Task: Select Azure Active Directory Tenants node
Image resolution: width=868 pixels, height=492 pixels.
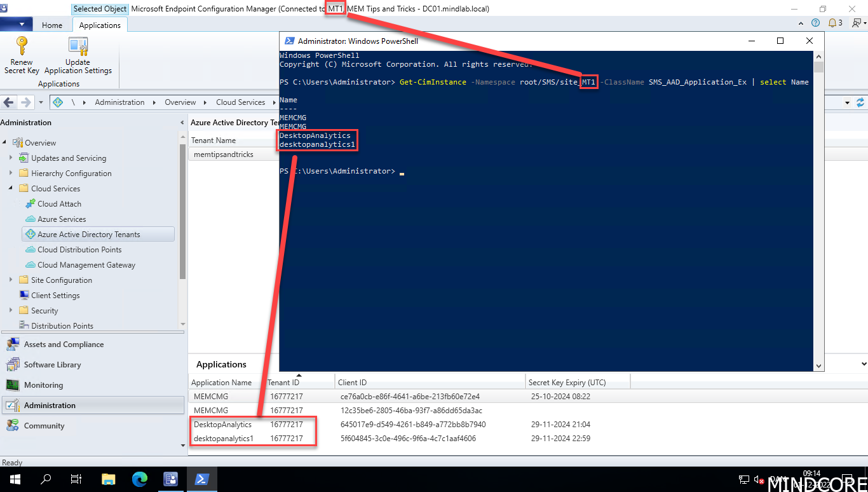Action: click(x=98, y=235)
